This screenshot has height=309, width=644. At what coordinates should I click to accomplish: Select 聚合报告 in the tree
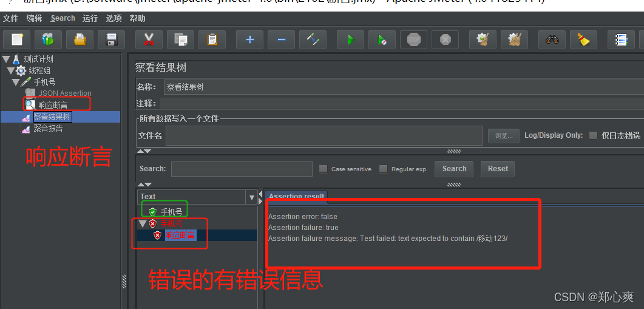click(48, 129)
